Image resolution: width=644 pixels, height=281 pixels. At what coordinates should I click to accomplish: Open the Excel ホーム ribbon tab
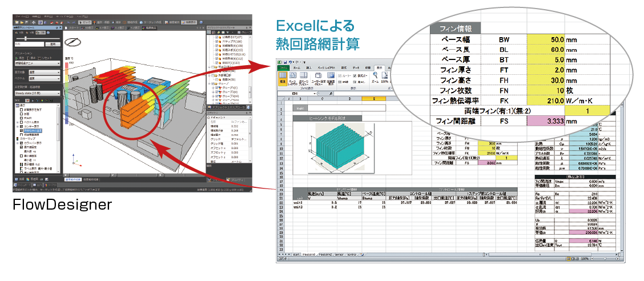pyautogui.click(x=297, y=68)
